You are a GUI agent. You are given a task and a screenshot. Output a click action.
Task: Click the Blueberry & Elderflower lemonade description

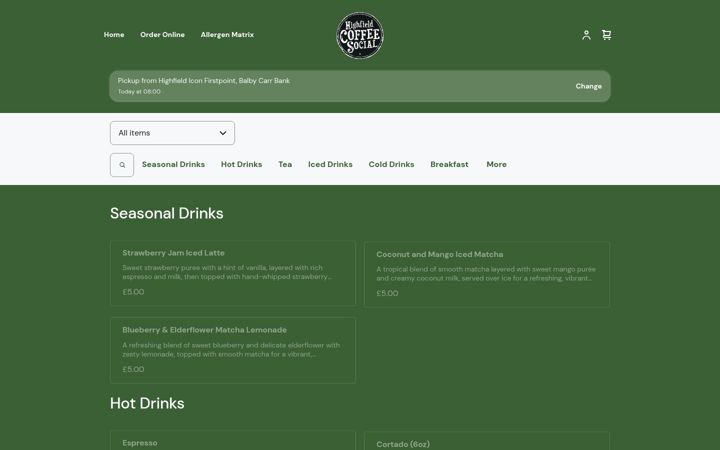point(231,350)
